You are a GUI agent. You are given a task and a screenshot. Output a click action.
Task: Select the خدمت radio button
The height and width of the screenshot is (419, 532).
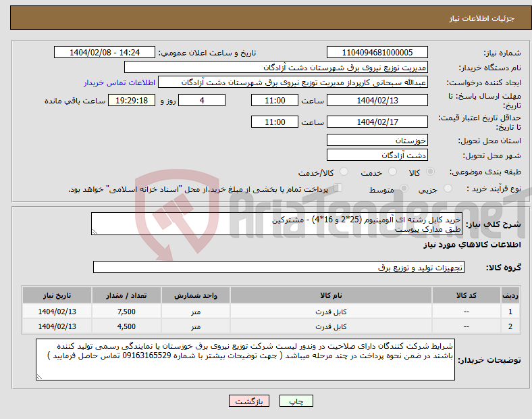click(x=392, y=172)
